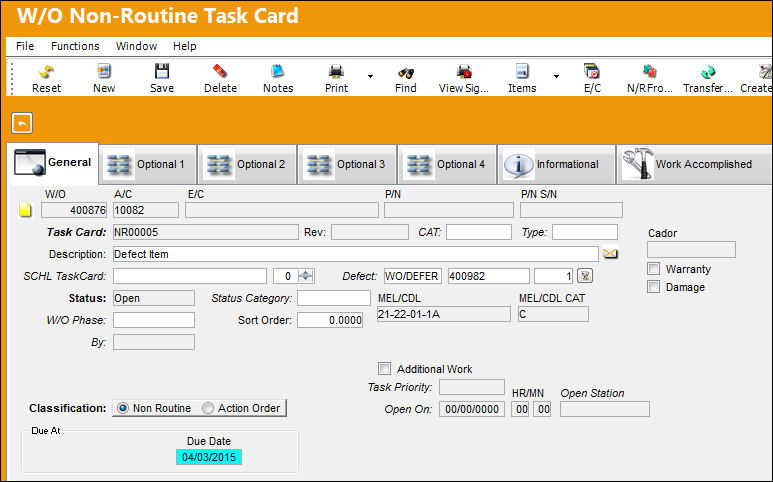Click the Print toolbar icon
Image resolution: width=773 pixels, height=482 pixels.
coord(336,72)
